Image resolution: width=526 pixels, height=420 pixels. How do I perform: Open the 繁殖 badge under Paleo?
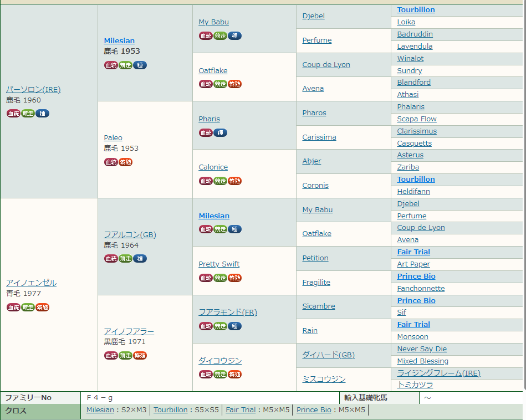pos(125,162)
